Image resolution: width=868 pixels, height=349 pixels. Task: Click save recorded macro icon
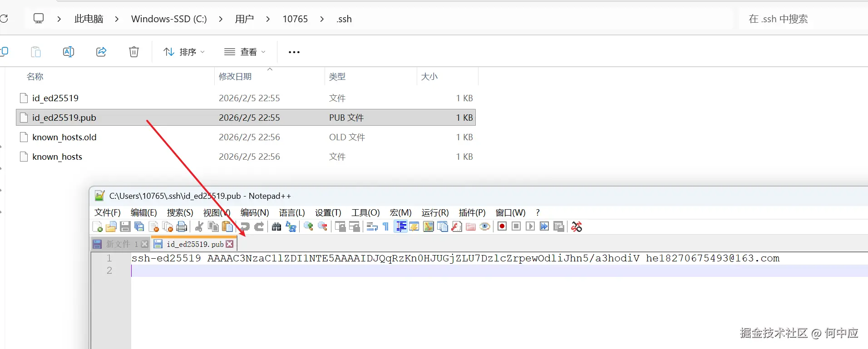click(559, 226)
